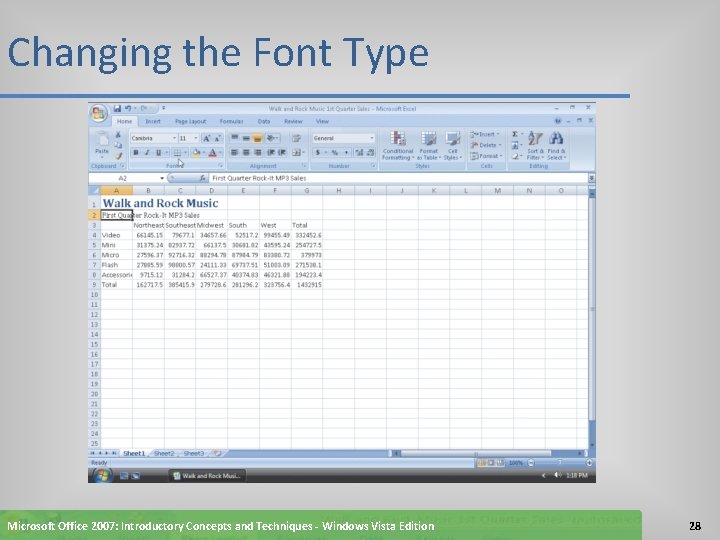Open the Insert ribbon tab
The width and height of the screenshot is (720, 540).
tap(153, 121)
